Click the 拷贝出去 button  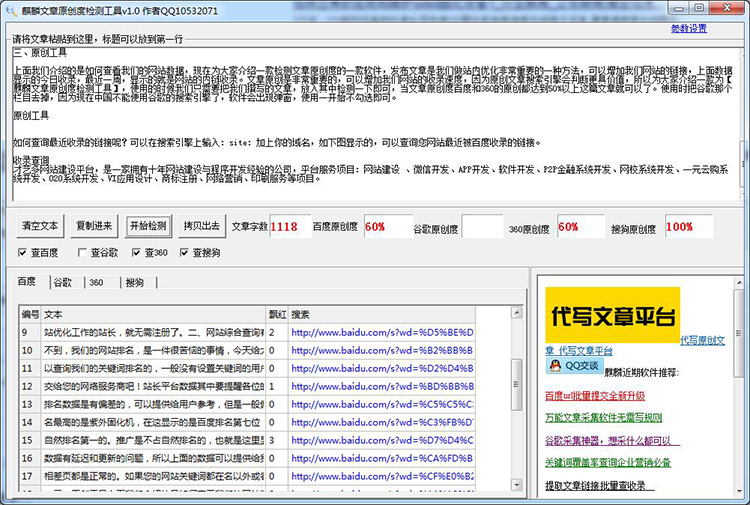pyautogui.click(x=202, y=226)
